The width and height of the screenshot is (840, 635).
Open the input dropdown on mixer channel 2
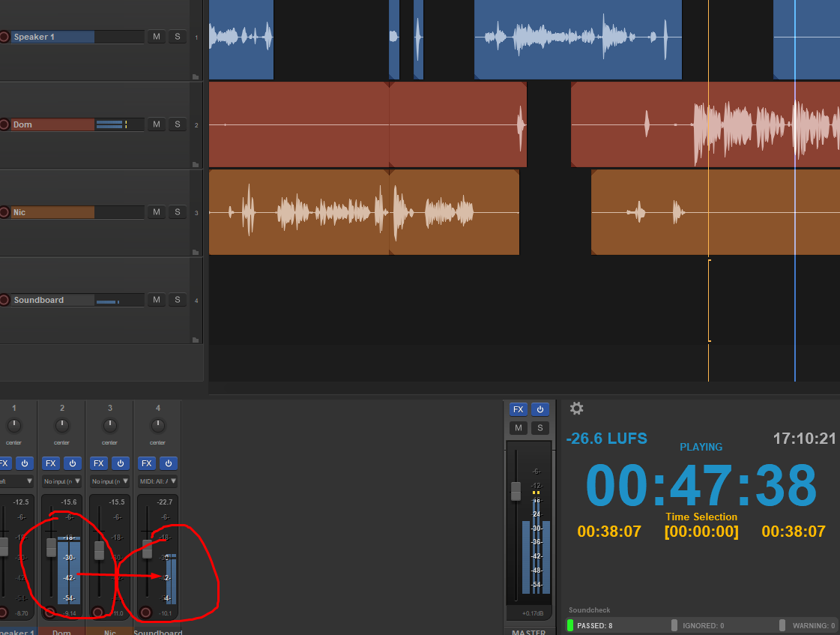pos(62,481)
